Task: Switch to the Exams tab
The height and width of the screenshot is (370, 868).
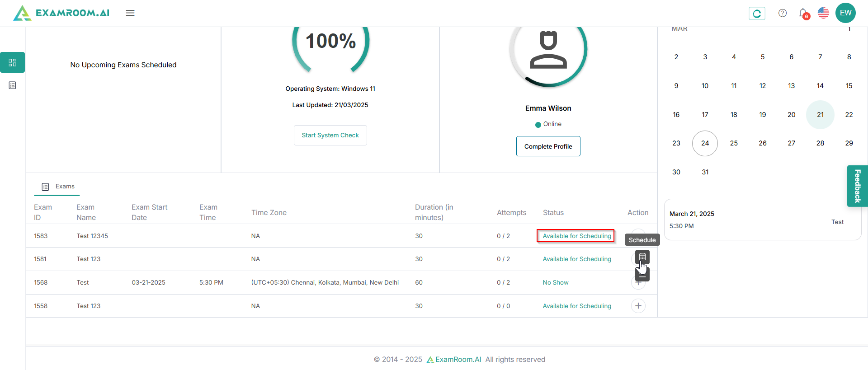Action: coord(57,187)
